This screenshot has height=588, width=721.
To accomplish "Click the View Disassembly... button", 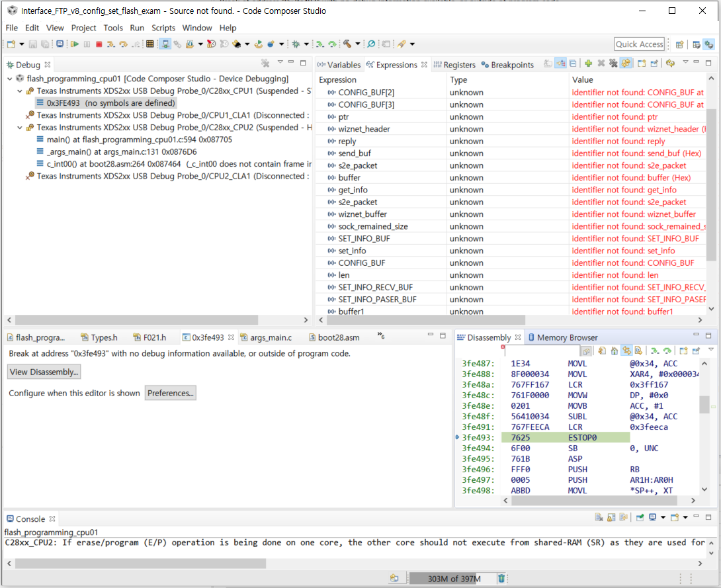I will click(44, 372).
